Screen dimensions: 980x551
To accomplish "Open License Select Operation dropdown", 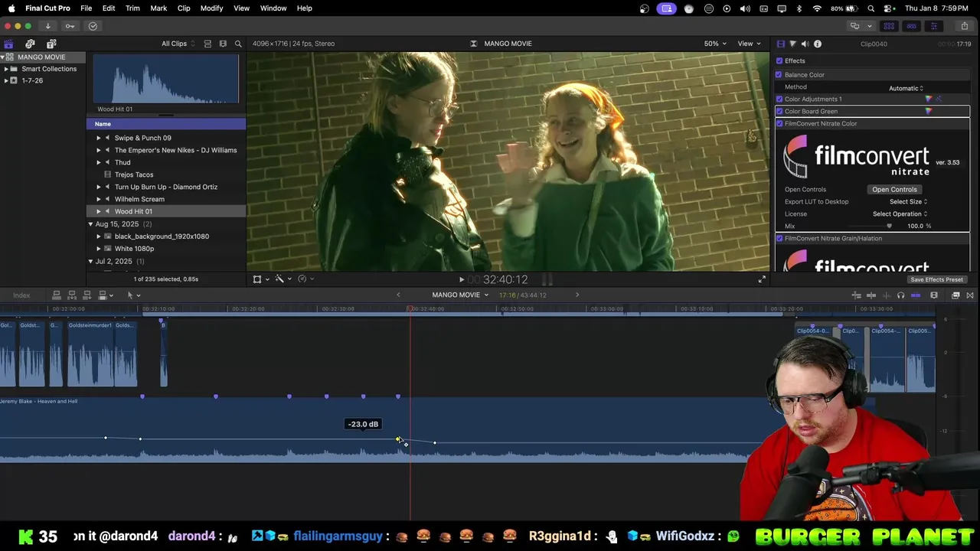I will click(x=900, y=214).
